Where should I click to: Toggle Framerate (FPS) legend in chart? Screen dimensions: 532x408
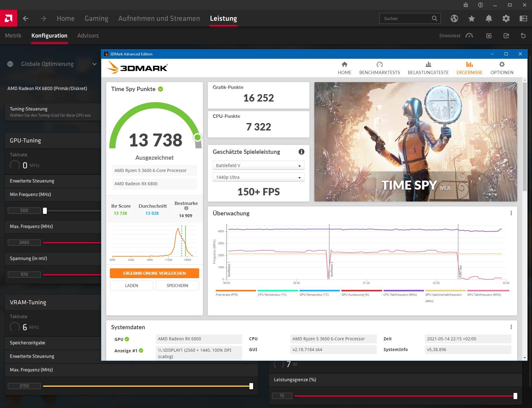pos(236,293)
